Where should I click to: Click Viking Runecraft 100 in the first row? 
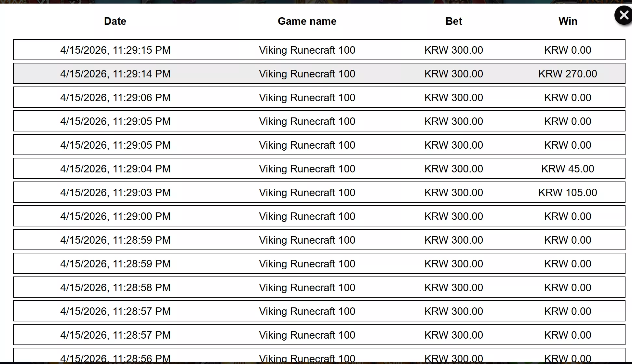pyautogui.click(x=307, y=50)
